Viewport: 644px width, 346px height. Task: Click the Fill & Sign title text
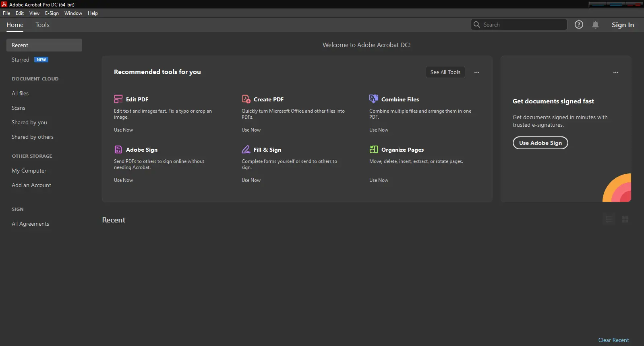[x=267, y=150]
